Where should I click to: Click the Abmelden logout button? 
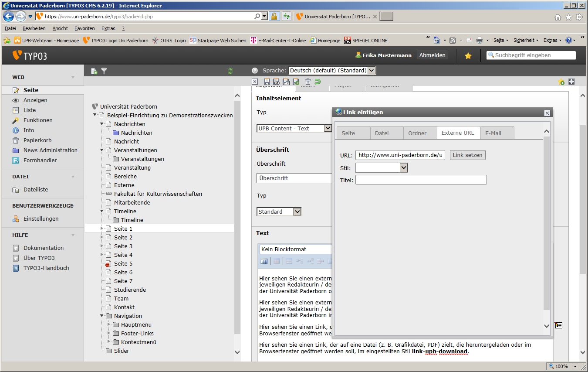[x=432, y=55]
